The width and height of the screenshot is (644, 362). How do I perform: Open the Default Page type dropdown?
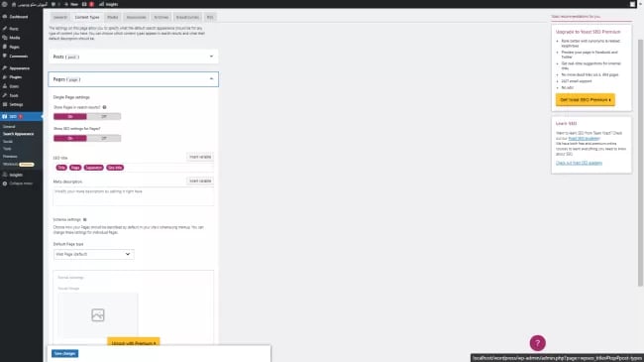click(x=94, y=254)
